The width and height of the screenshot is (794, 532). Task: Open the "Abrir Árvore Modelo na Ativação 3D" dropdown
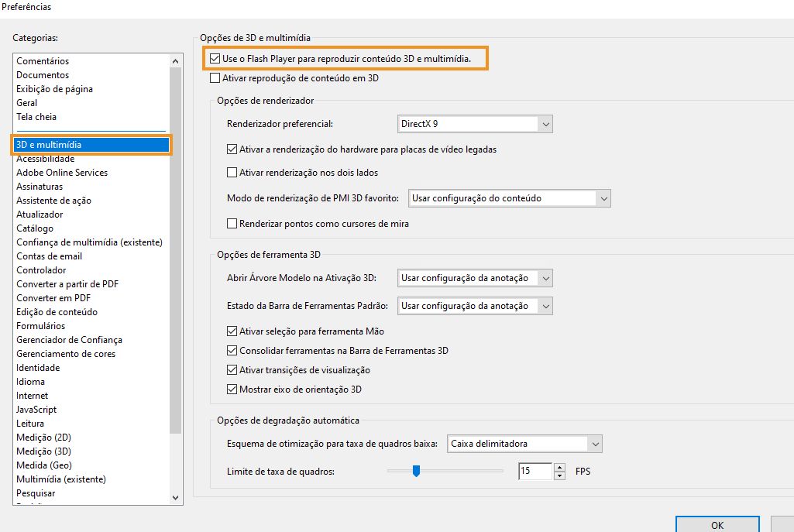tap(546, 277)
